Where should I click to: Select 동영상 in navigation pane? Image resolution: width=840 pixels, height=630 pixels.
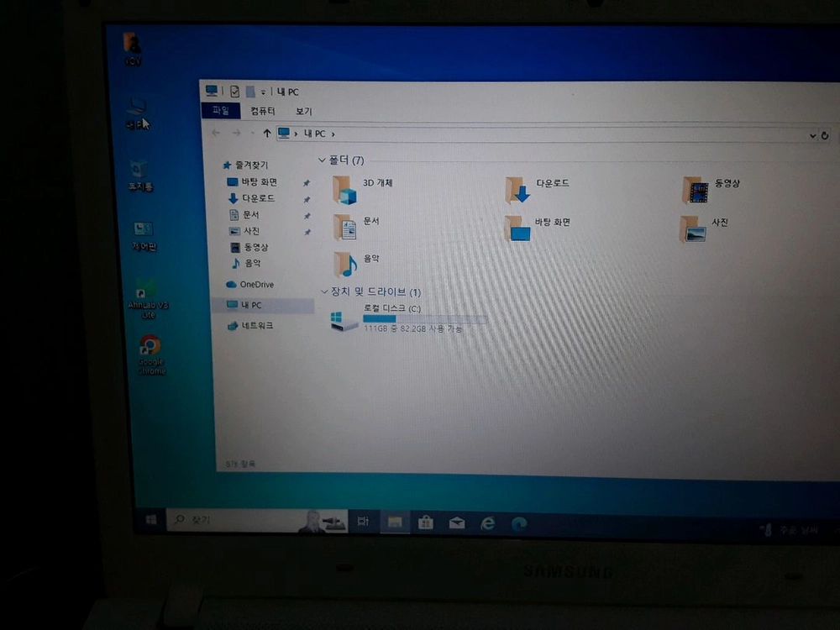pos(249,247)
